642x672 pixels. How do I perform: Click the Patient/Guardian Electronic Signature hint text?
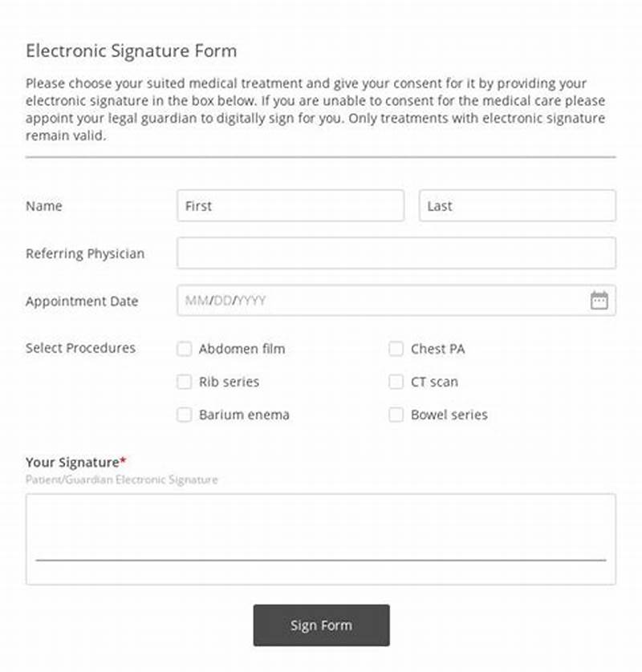tap(121, 479)
